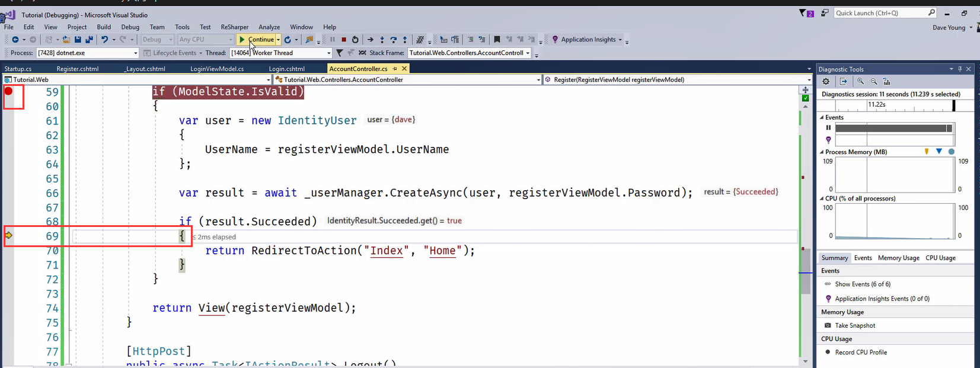980x368 pixels.
Task: Zoom in on the diagnostics timeline
Action: pyautogui.click(x=860, y=82)
